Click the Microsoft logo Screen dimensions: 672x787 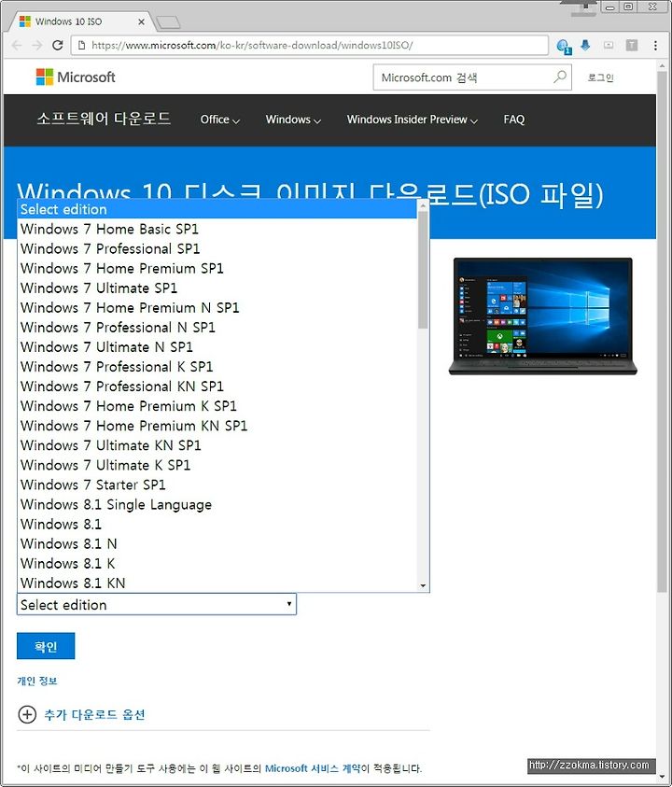click(76, 77)
